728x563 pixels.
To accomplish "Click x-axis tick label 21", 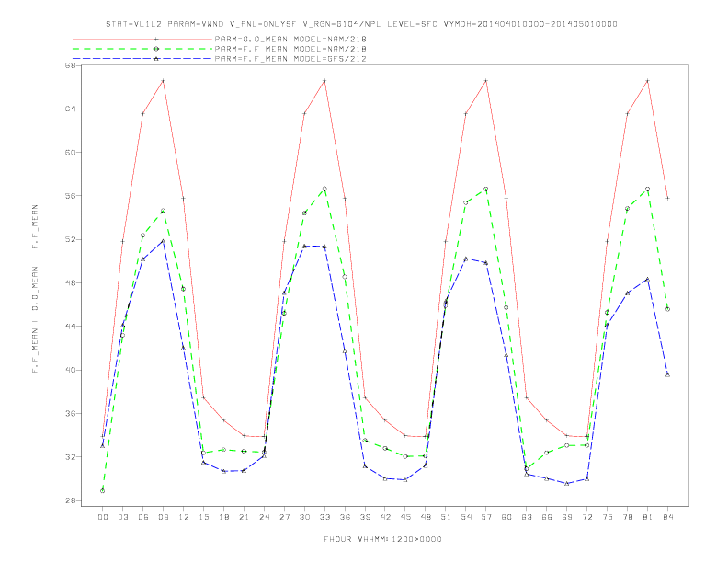I will tap(244, 517).
